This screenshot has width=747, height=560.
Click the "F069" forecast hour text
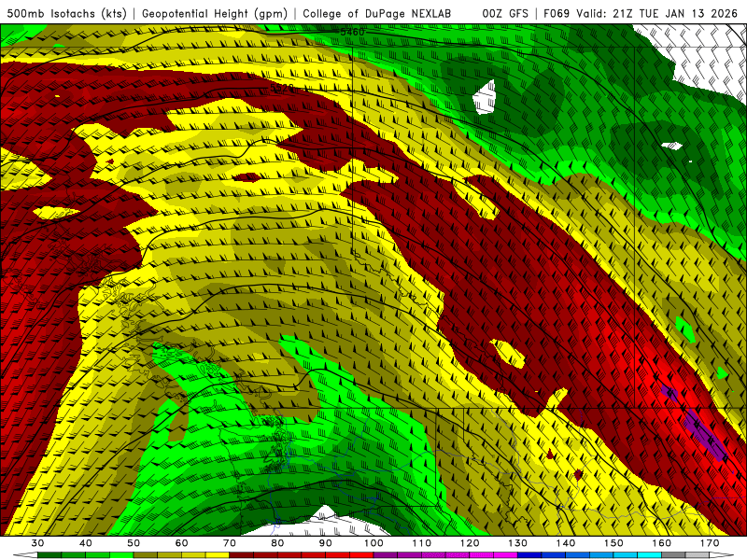pyautogui.click(x=557, y=13)
